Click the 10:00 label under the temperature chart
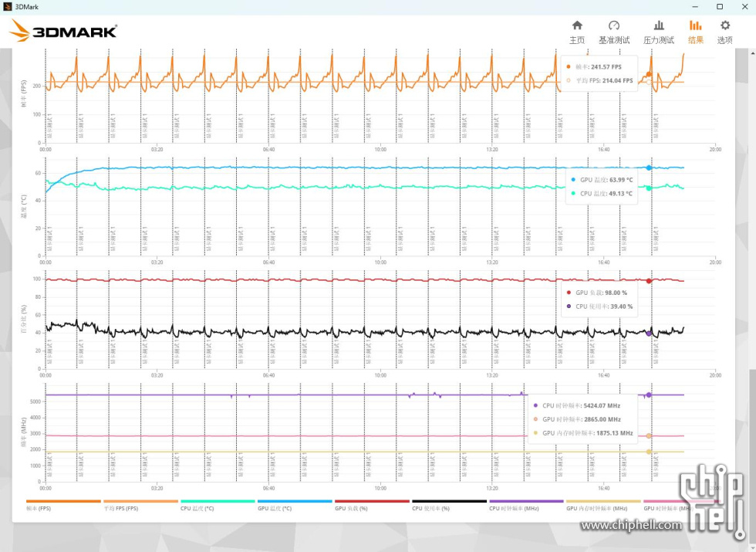 pos(380,262)
